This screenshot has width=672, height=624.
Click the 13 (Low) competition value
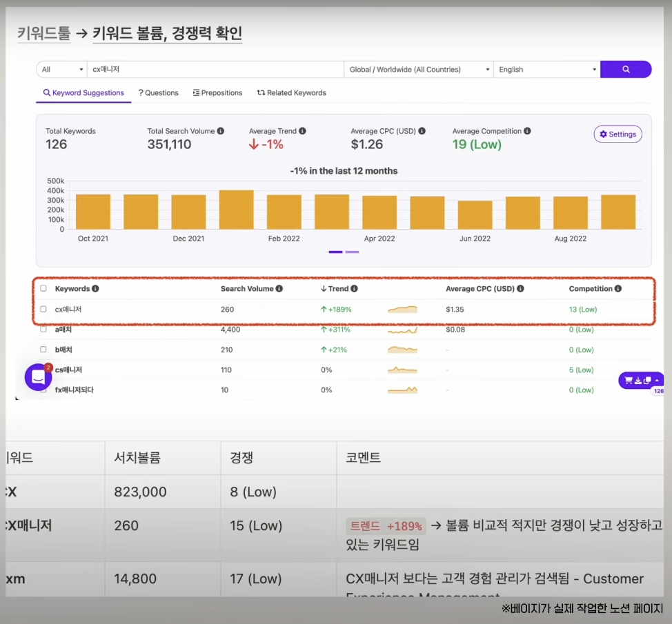click(583, 309)
